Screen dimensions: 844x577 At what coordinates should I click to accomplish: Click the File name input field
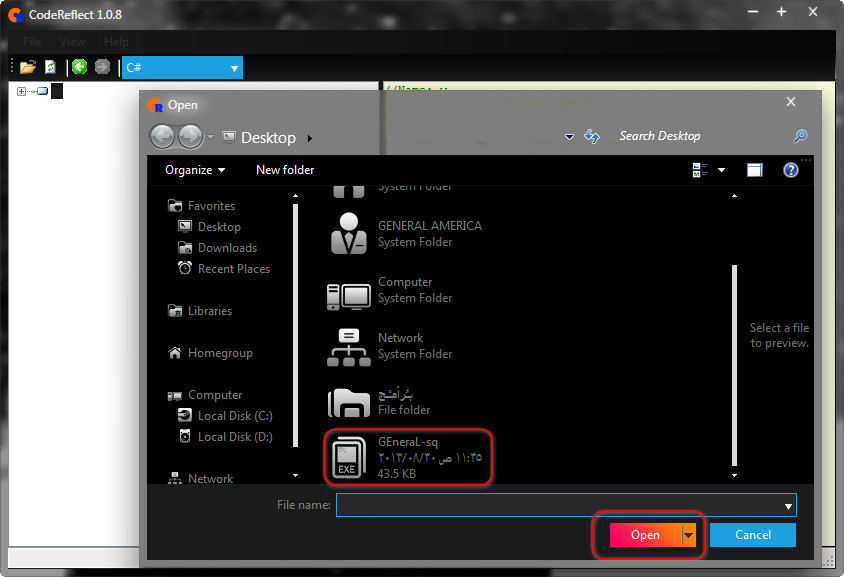560,505
